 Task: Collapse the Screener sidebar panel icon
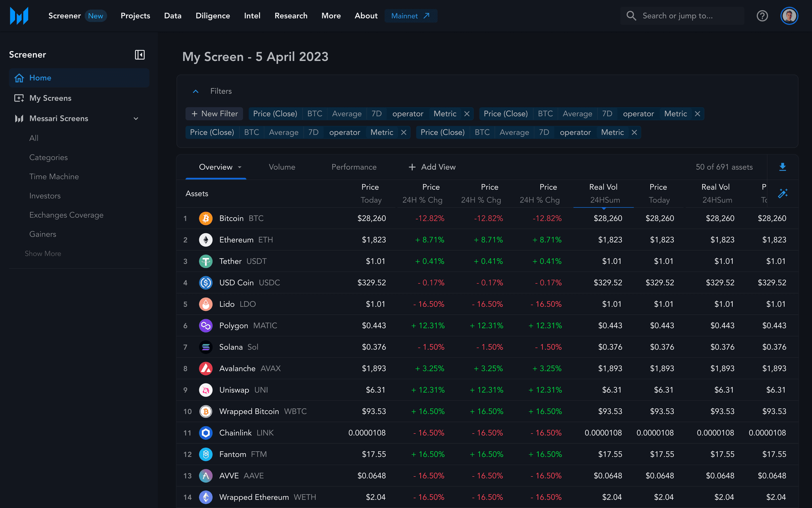[140, 55]
